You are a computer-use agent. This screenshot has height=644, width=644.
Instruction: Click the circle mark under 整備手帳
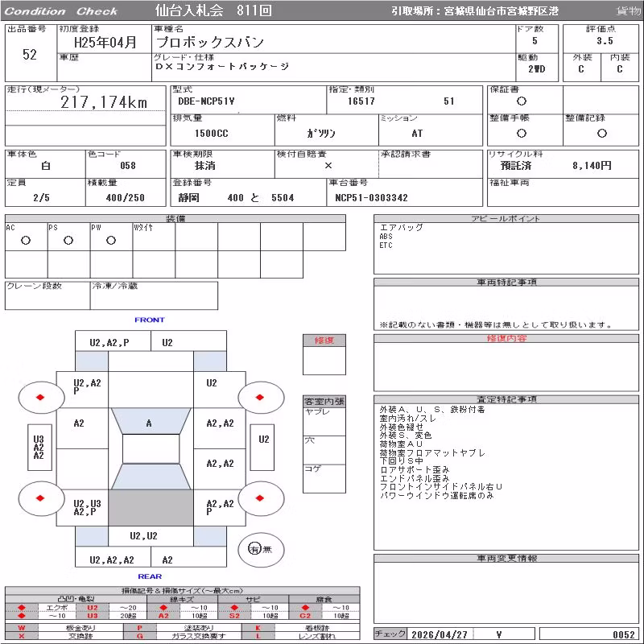pyautogui.click(x=522, y=133)
